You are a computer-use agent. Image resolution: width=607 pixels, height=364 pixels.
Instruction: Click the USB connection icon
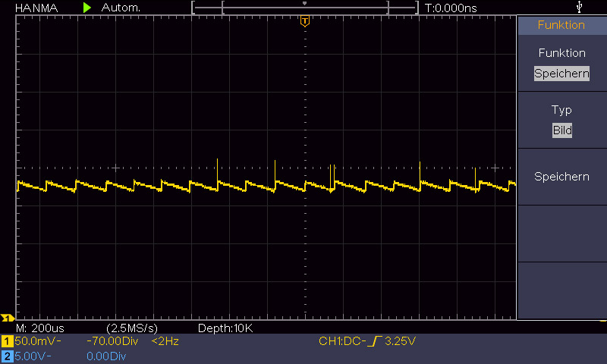(580, 7)
